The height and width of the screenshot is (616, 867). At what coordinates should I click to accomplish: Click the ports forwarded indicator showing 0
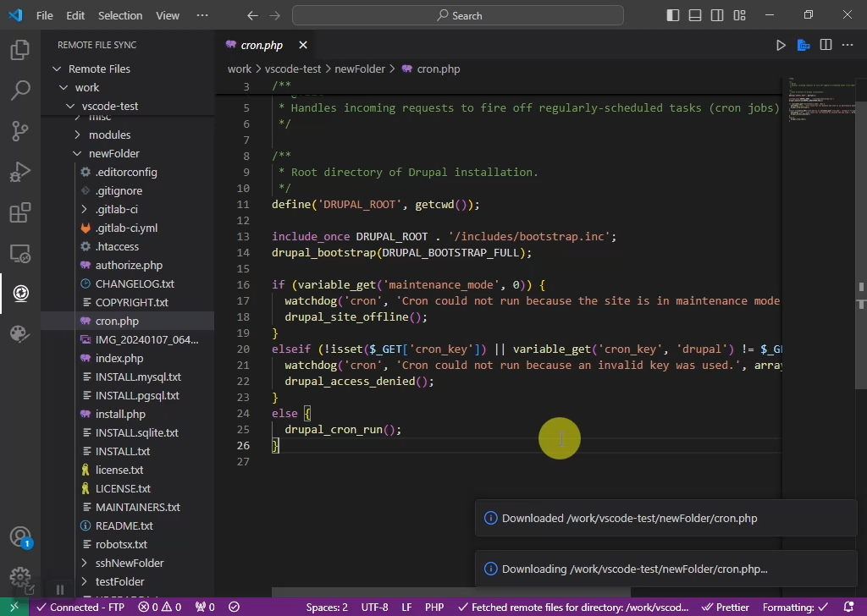point(205,608)
